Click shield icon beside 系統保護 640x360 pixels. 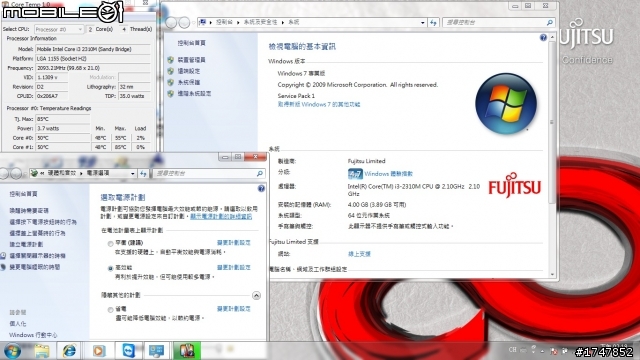coord(171,82)
